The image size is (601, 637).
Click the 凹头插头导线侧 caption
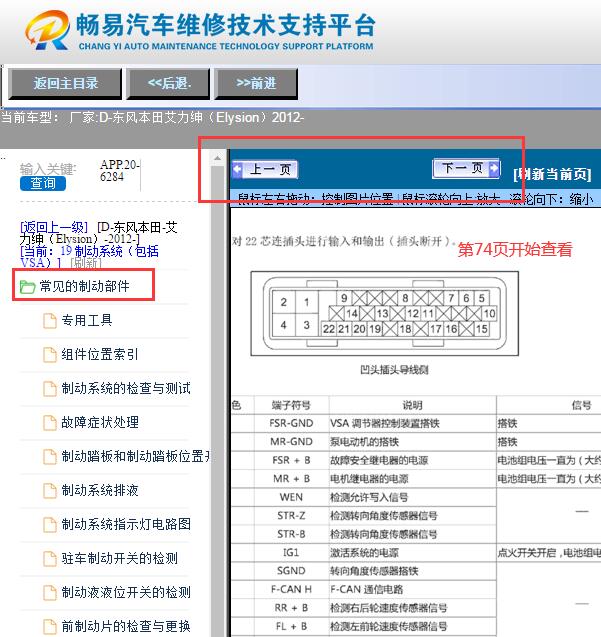point(394,370)
